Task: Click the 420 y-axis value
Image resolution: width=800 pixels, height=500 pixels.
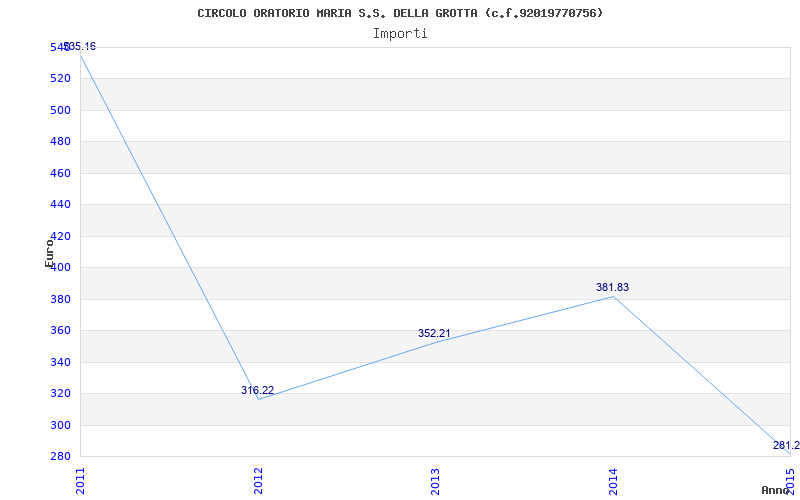Action: (59, 236)
